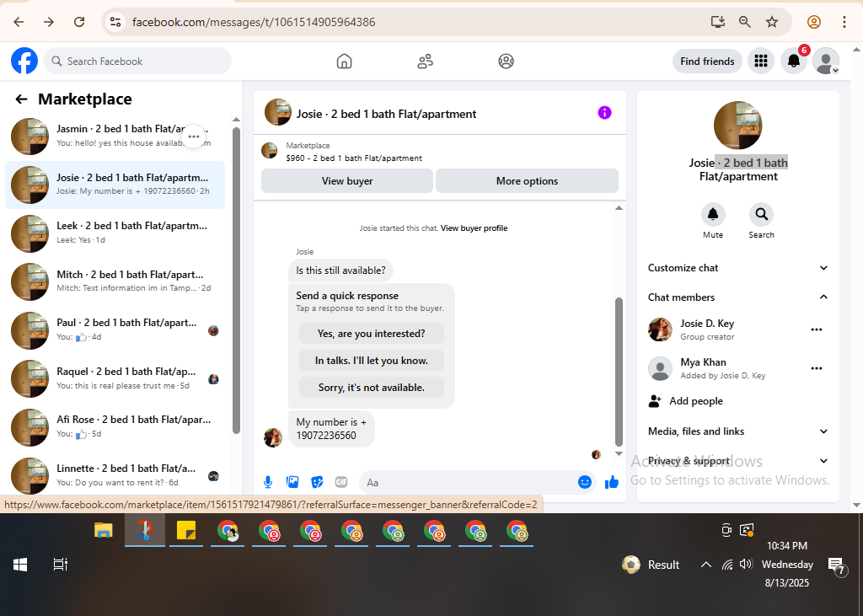Click the Find friends button
This screenshot has height=616, width=863.
click(x=707, y=62)
